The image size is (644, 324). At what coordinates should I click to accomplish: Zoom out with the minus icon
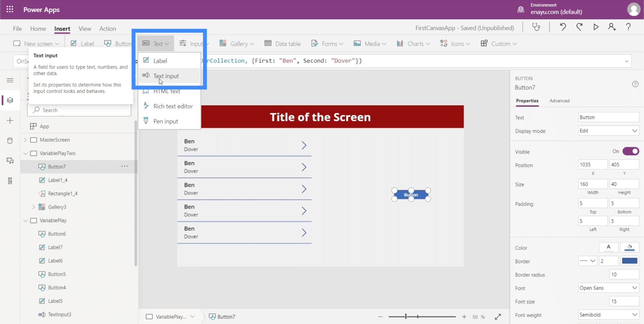point(380,317)
